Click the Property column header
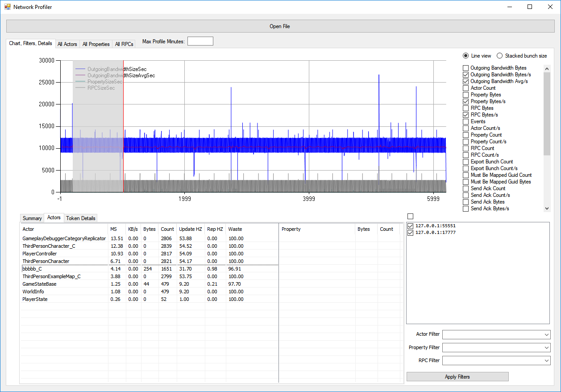The image size is (561, 392). (317, 229)
